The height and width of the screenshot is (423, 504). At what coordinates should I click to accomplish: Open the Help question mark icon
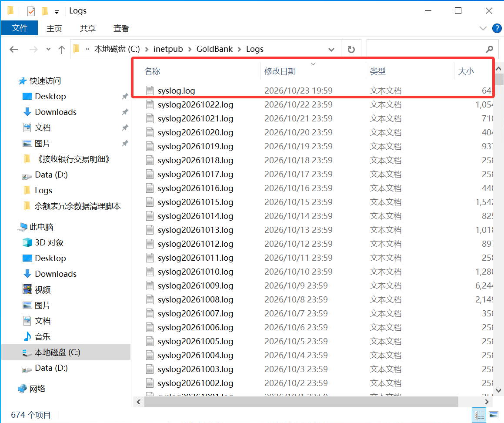(497, 28)
